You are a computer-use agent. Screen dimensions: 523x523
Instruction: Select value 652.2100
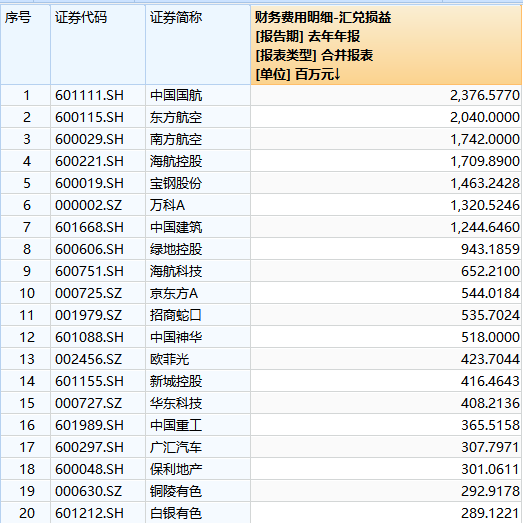click(490, 272)
